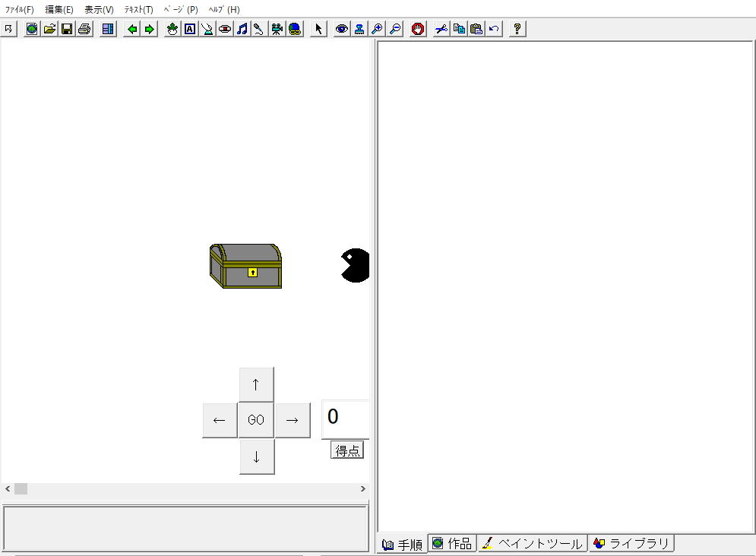Switch to the ライブラリ tab
Image resolution: width=756 pixels, height=556 pixels.
pyautogui.click(x=631, y=543)
